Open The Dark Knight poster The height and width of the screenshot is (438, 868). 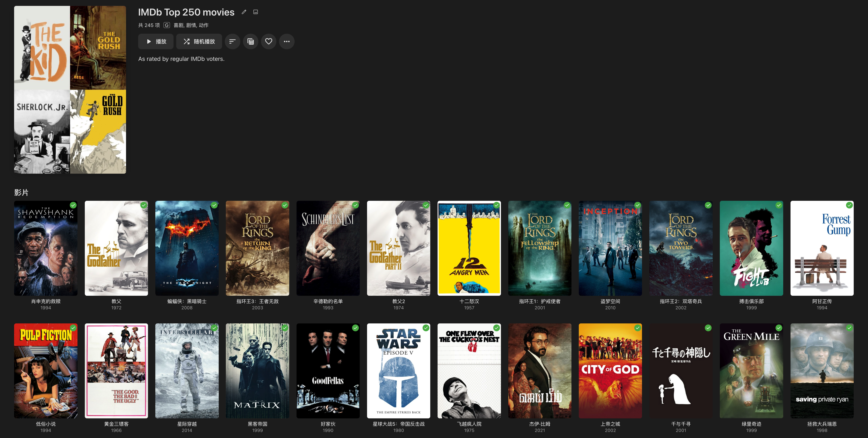[x=187, y=248]
